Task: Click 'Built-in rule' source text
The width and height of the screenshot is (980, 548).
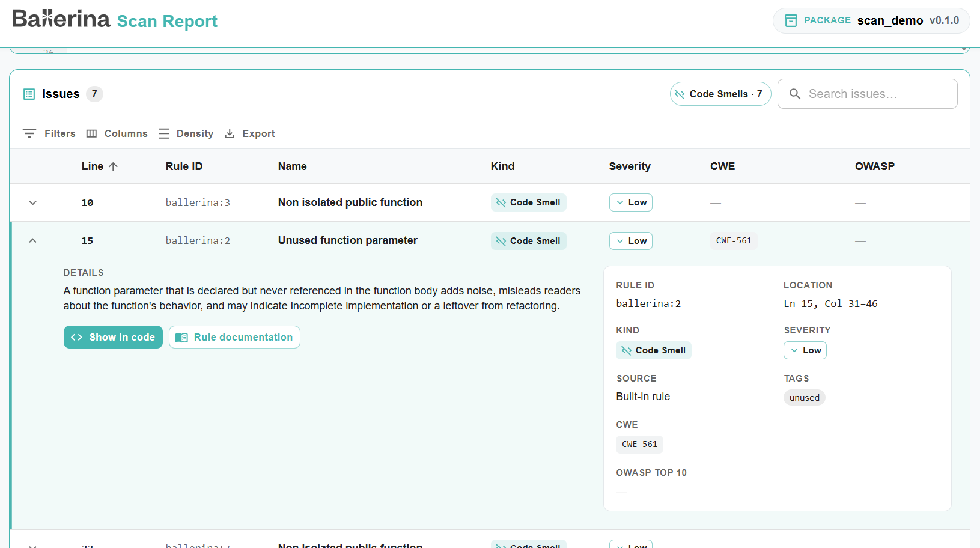Action: 643,397
